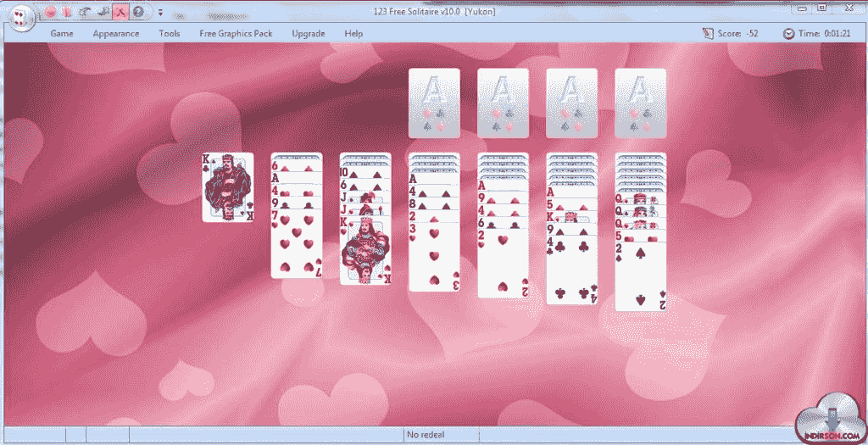Open help via question mark icon
This screenshot has height=445, width=868.
tap(138, 11)
